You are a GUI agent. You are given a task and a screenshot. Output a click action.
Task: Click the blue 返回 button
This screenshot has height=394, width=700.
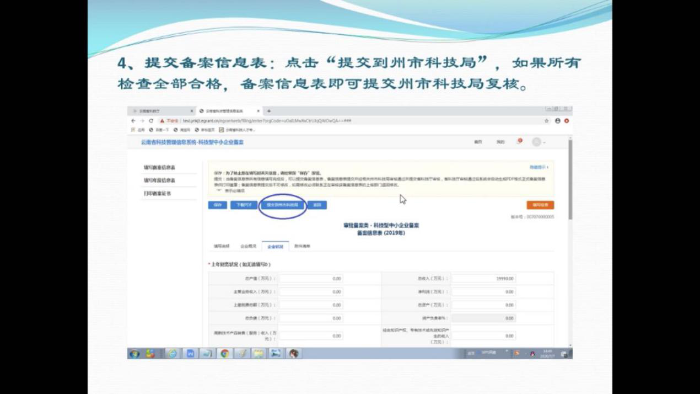(317, 205)
